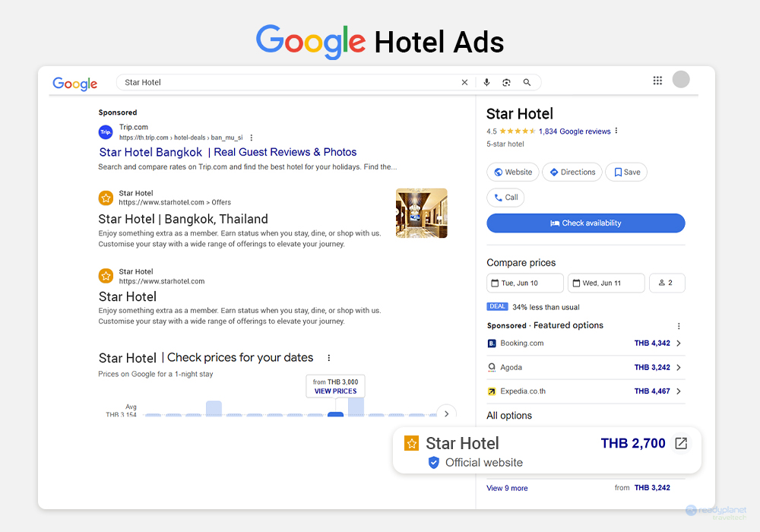Click the All options heading

[509, 415]
